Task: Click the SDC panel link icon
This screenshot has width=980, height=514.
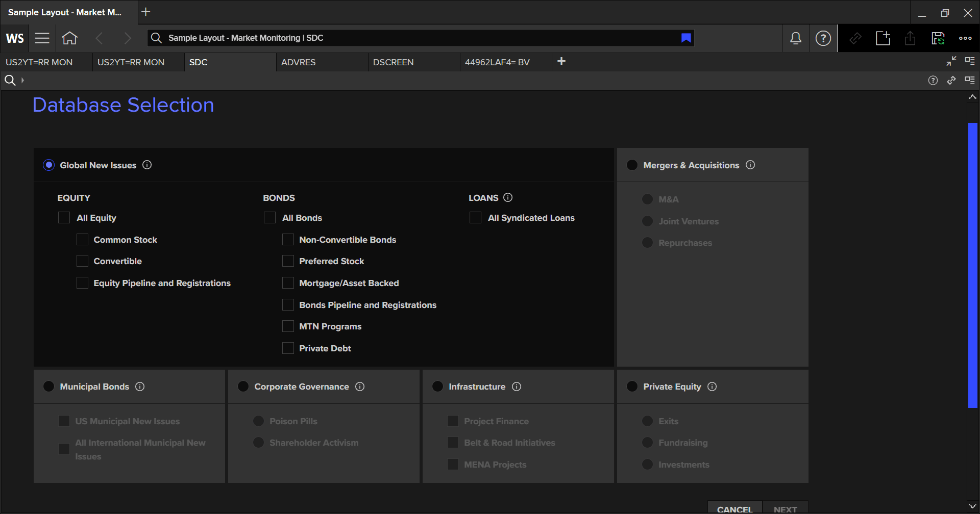Action: [x=951, y=81]
